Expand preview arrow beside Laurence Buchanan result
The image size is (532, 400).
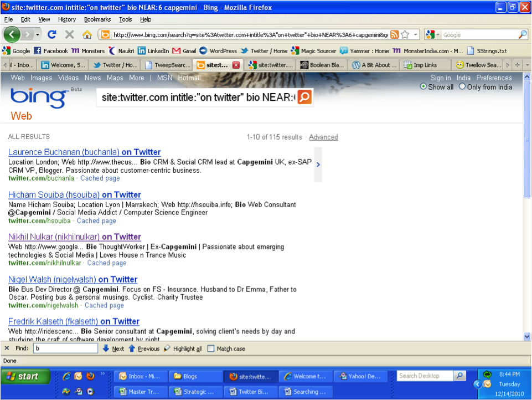pyautogui.click(x=318, y=165)
